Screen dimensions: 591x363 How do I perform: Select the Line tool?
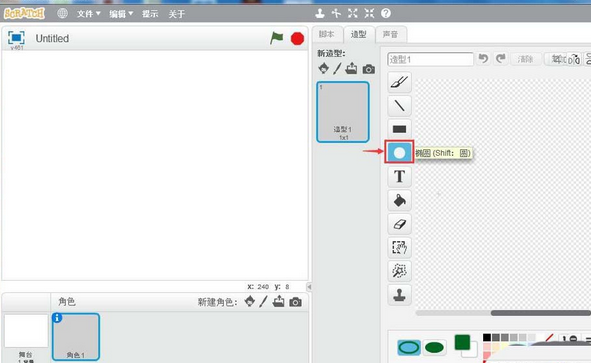[400, 106]
